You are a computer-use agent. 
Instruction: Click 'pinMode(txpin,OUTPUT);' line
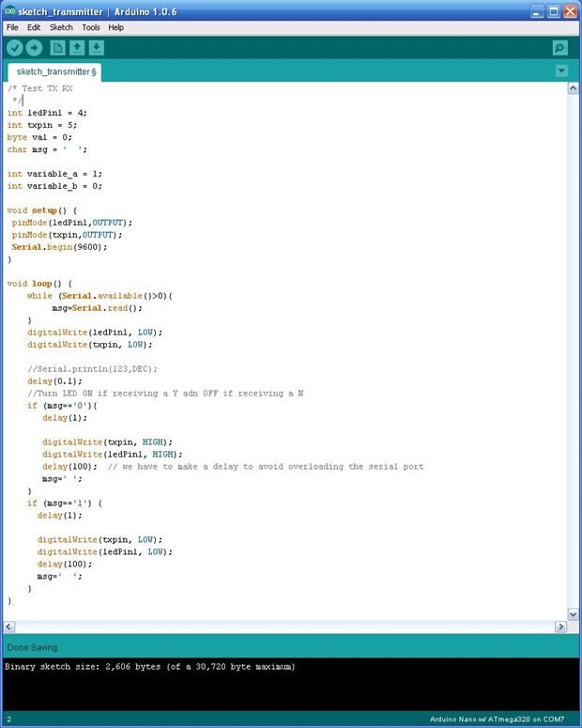67,235
